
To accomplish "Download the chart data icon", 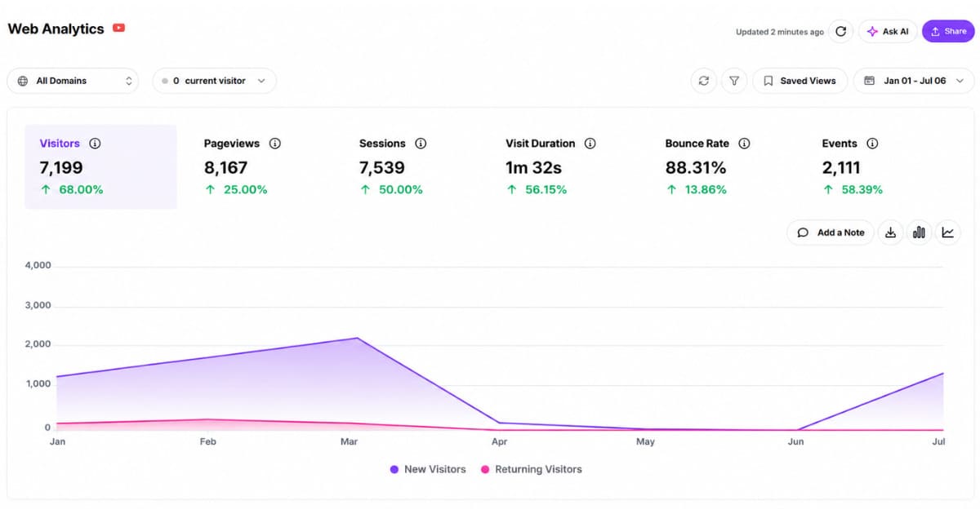I will click(x=891, y=233).
